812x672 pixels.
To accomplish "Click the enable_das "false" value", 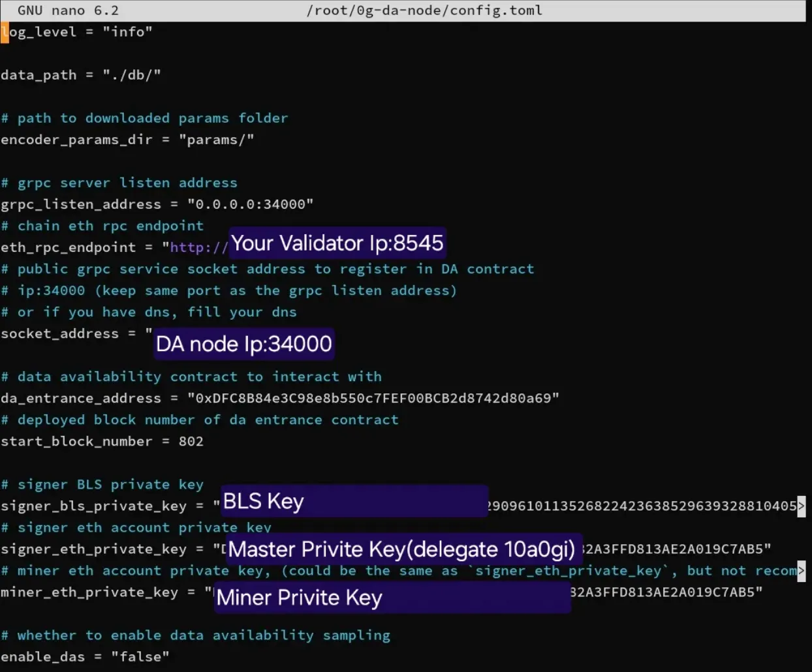I will coord(142,656).
